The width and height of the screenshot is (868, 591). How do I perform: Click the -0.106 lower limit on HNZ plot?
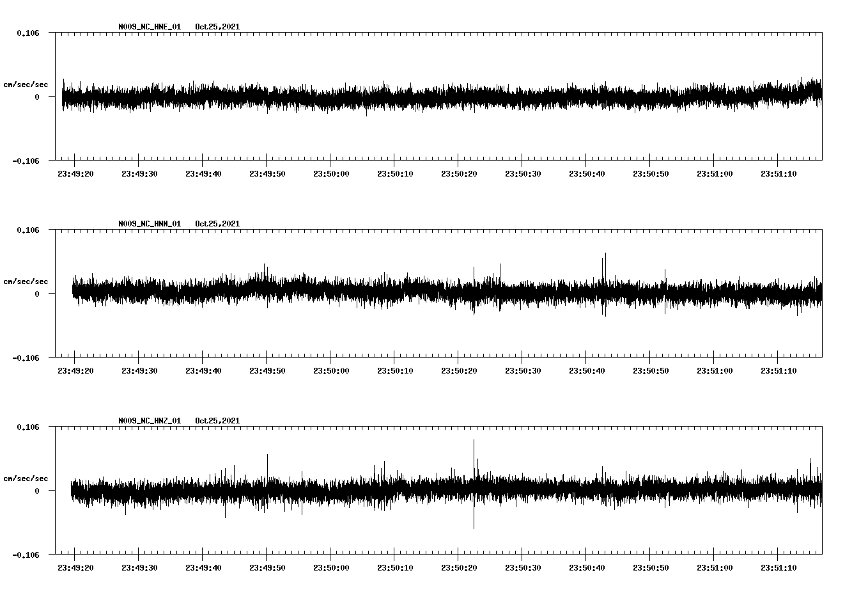click(26, 555)
